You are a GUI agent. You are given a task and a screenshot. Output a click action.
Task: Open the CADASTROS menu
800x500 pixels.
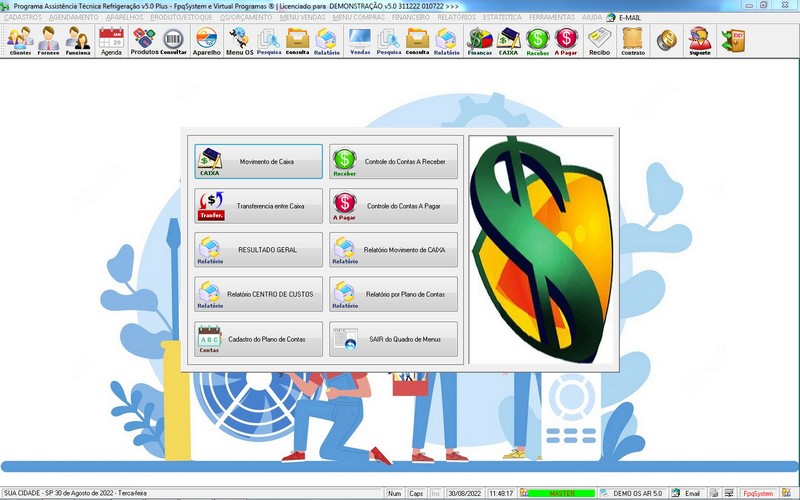pos(23,17)
